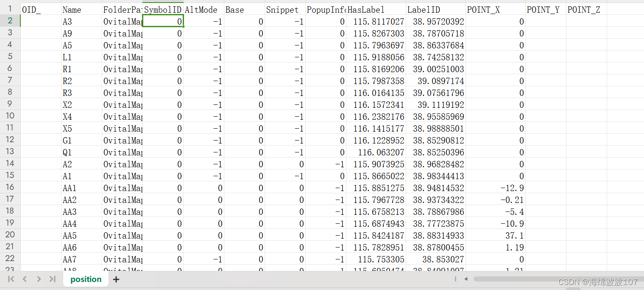Screen dimensions: 644x290
Task: Click the POINT_X cell showing -0.21
Action: point(496,200)
